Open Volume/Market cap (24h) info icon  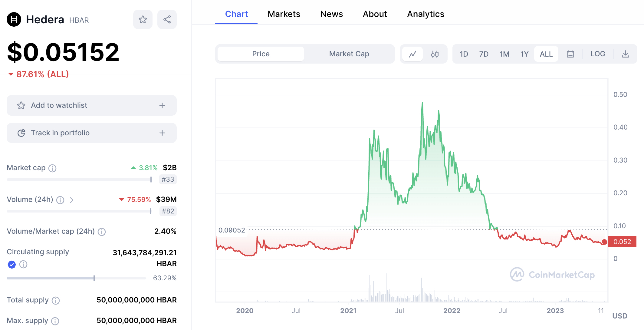(x=102, y=232)
